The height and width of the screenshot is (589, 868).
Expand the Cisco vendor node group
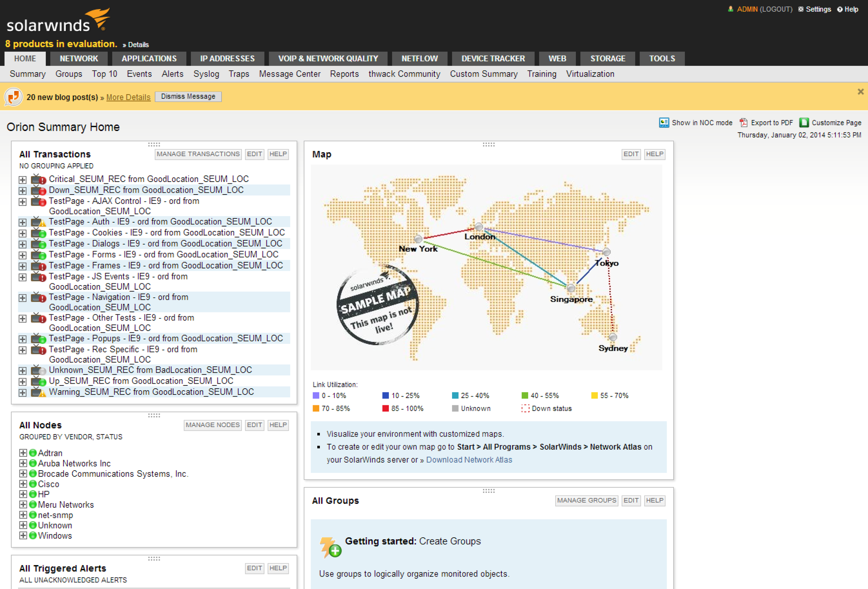click(23, 484)
